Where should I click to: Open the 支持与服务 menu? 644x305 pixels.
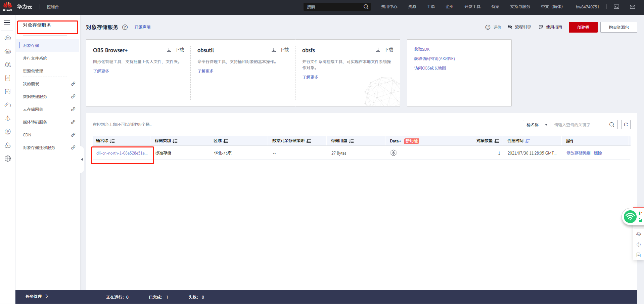520,7
